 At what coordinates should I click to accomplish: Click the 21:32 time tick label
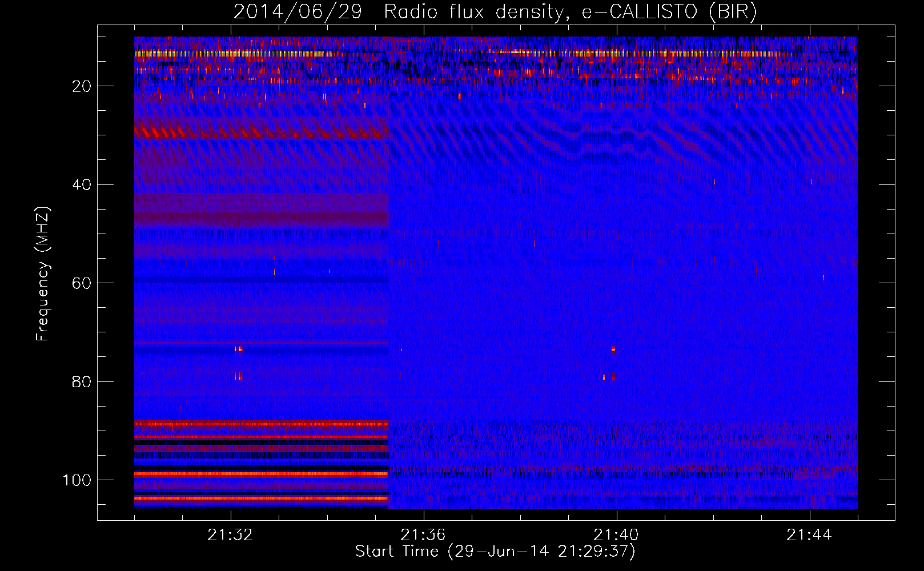point(230,535)
